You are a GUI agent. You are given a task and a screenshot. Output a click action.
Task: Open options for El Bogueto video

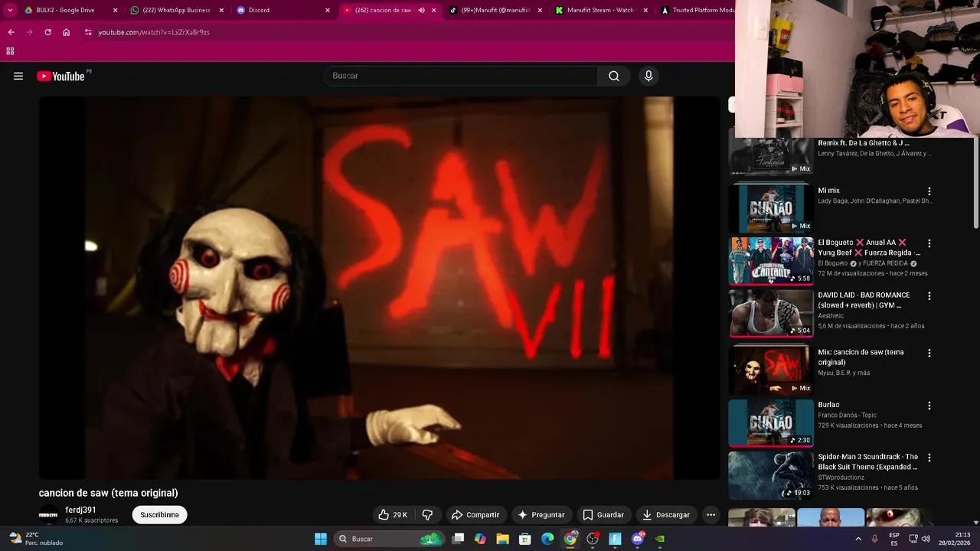[929, 243]
